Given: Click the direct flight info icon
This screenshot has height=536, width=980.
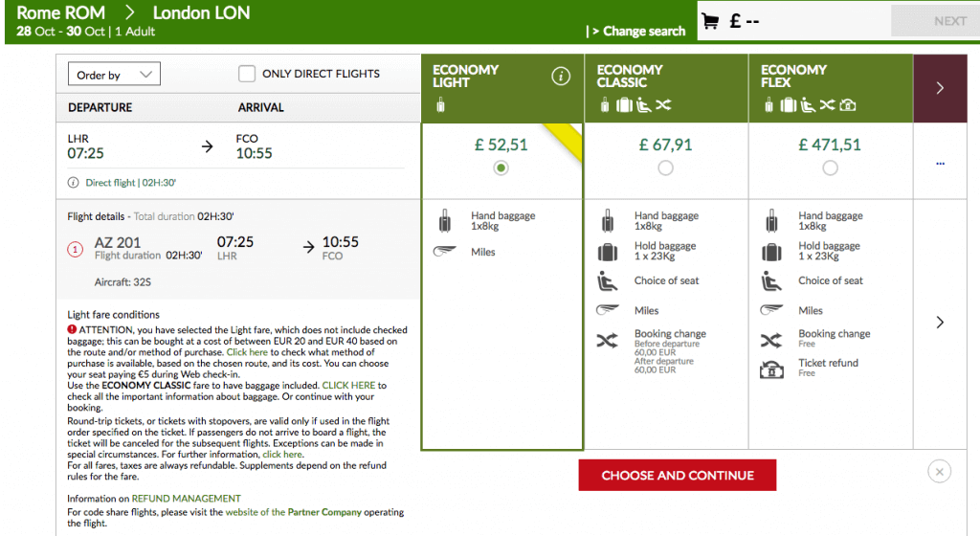Looking at the screenshot, I should coord(73,183).
